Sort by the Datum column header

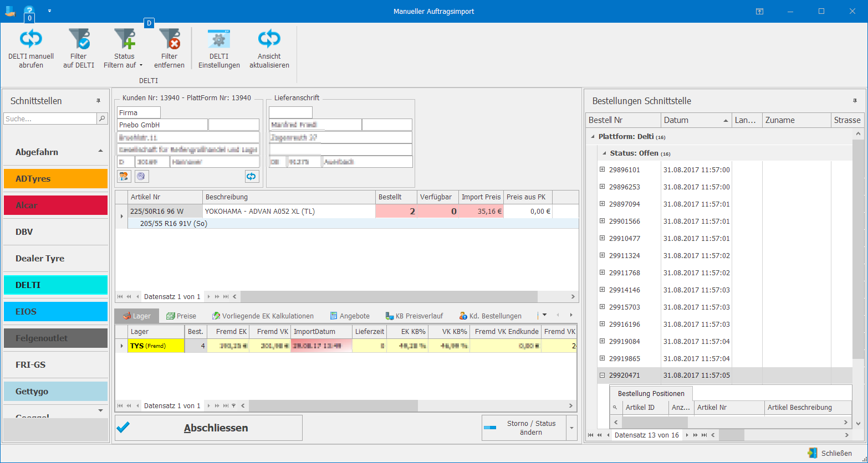696,120
